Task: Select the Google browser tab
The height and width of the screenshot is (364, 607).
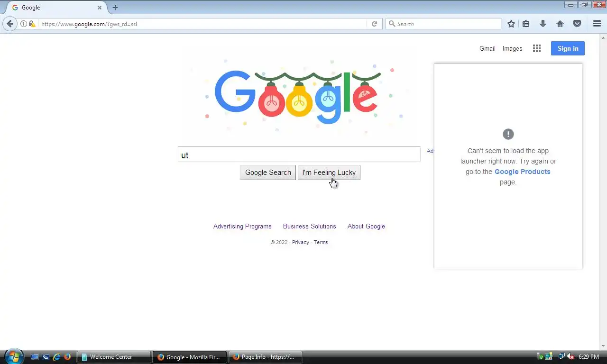Action: point(57,8)
